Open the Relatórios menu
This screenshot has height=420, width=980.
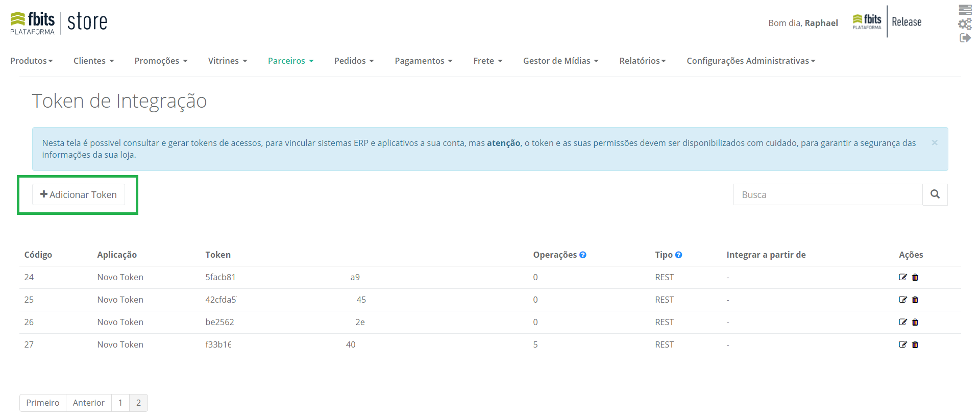[x=642, y=61]
